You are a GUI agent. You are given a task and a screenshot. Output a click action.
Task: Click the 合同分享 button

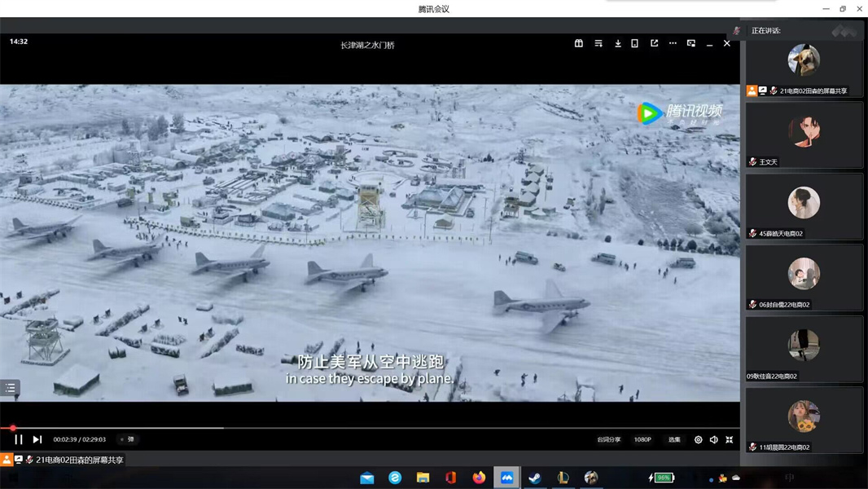[608, 439]
